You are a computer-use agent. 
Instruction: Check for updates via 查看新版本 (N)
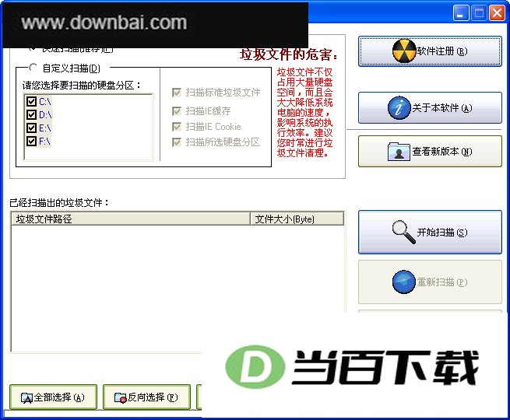pos(430,152)
